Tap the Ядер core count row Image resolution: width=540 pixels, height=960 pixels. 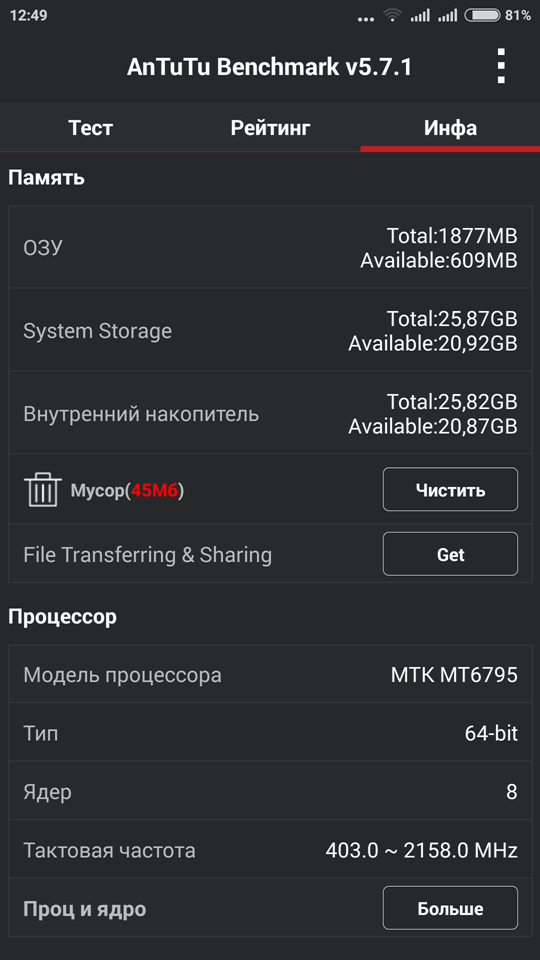[x=270, y=792]
